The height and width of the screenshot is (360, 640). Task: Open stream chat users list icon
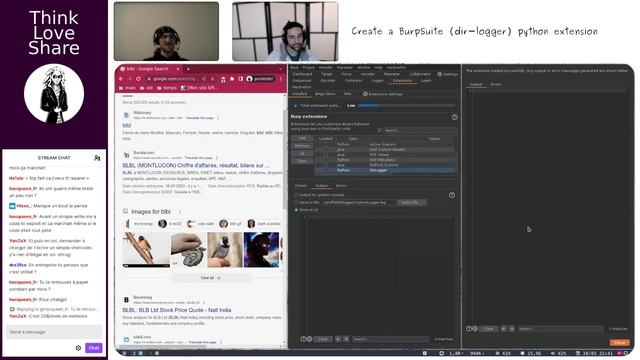click(97, 158)
